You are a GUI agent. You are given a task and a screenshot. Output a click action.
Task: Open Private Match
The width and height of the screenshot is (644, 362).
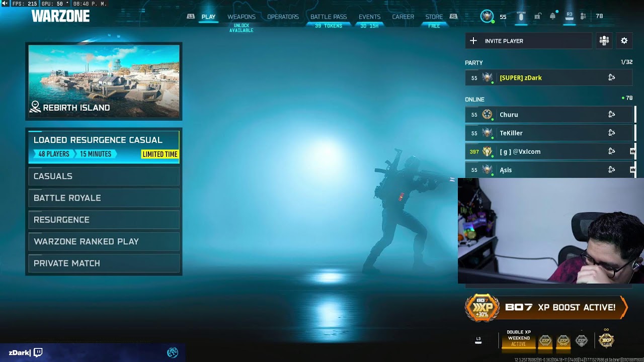tap(104, 263)
